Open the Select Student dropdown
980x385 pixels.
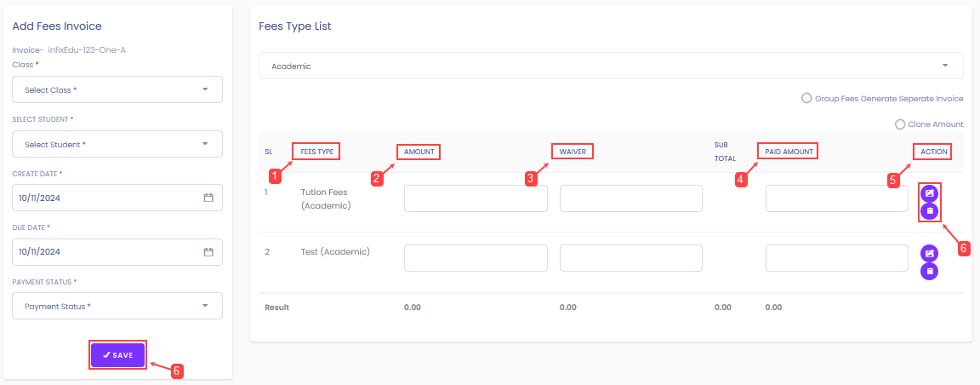tap(117, 144)
